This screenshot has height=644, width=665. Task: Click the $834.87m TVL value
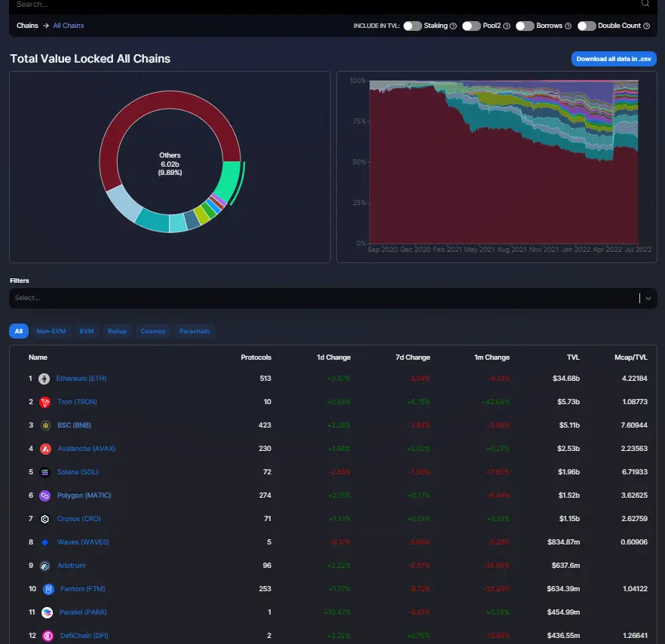[x=563, y=541]
